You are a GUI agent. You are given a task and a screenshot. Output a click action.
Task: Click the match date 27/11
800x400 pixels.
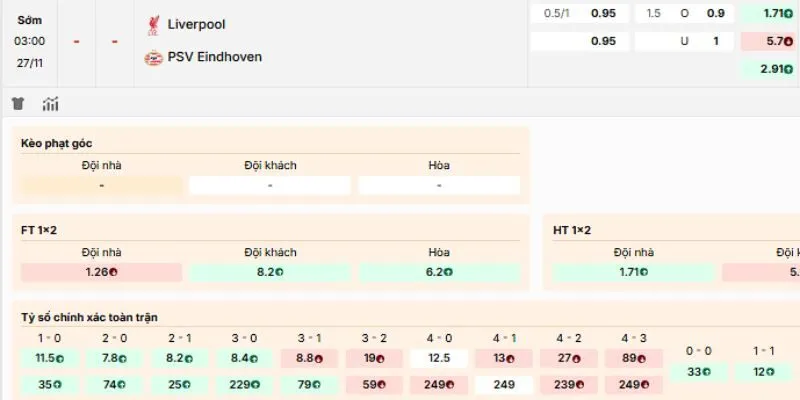point(30,63)
